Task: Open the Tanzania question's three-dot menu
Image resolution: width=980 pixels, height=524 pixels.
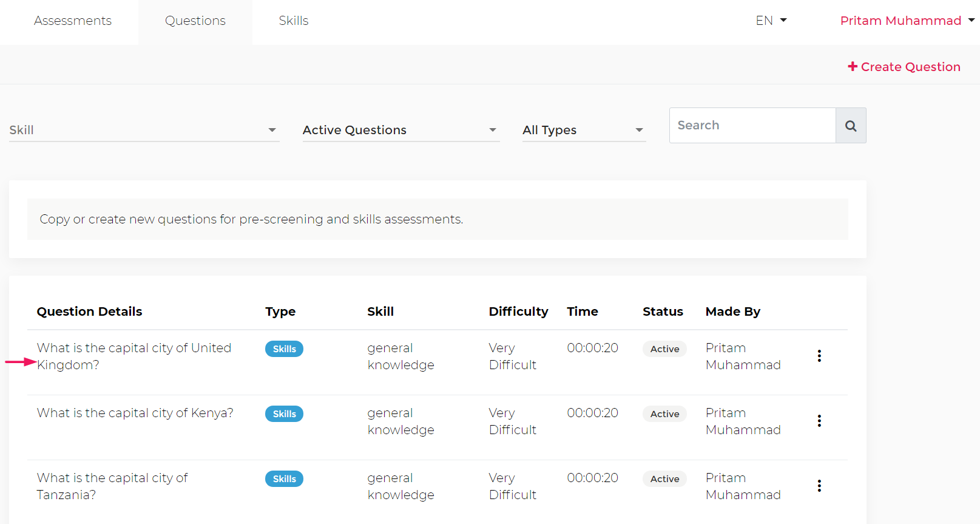Action: point(819,486)
